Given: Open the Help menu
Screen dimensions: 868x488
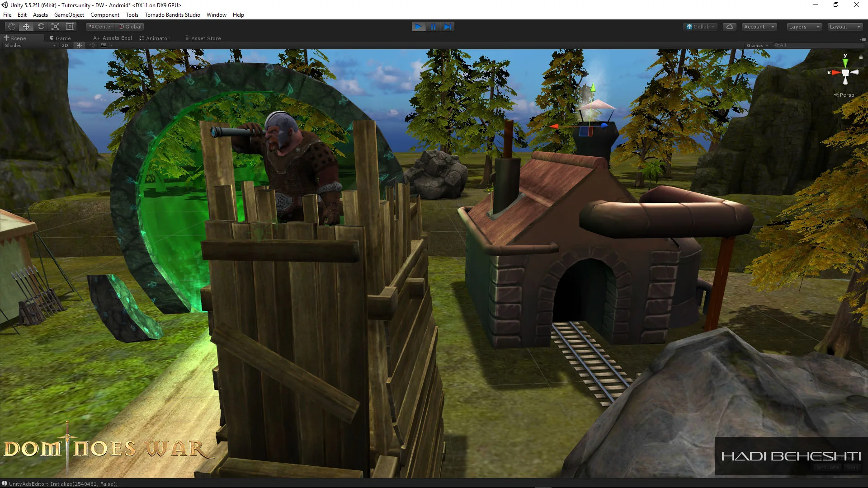Looking at the screenshot, I should [x=238, y=15].
